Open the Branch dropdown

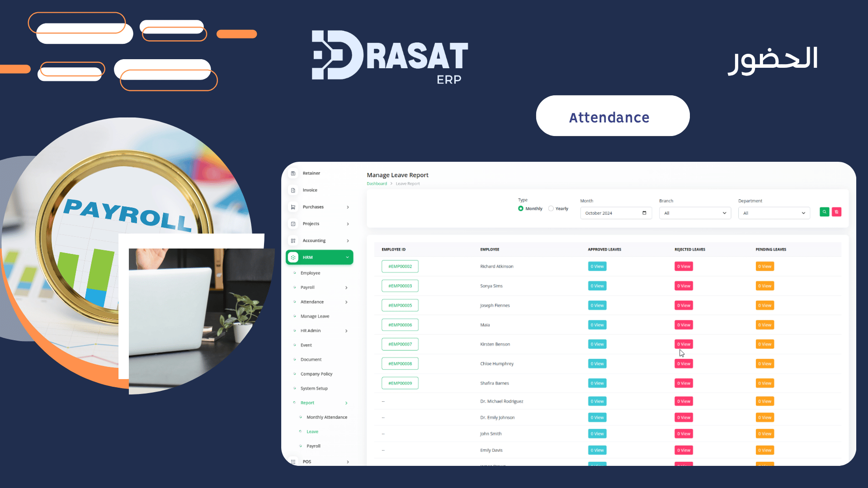(695, 213)
